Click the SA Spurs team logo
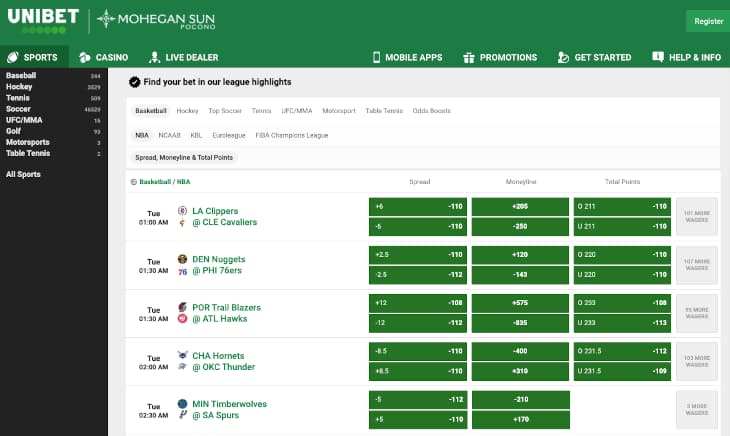Screen dimensions: 730x436 (182, 415)
